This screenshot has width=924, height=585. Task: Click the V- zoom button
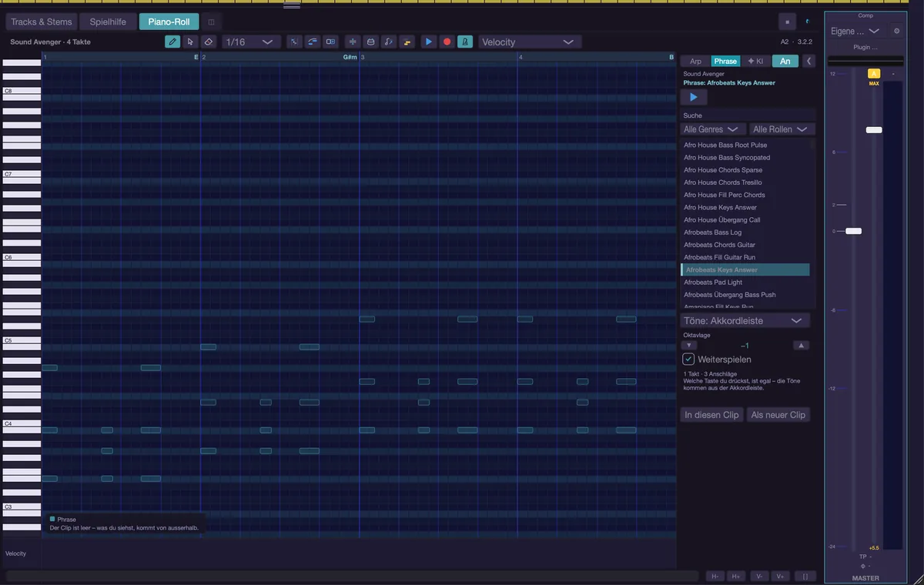(759, 576)
